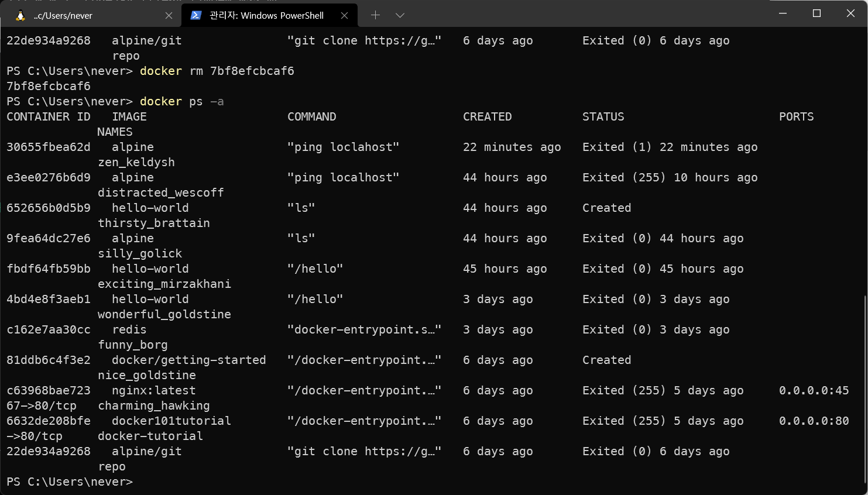Image resolution: width=868 pixels, height=495 pixels.
Task: Click the image docker101tutorial
Action: pos(171,421)
